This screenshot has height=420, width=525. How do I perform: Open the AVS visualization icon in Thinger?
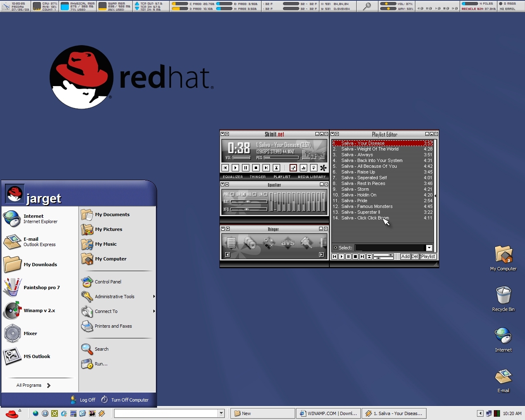288,243
